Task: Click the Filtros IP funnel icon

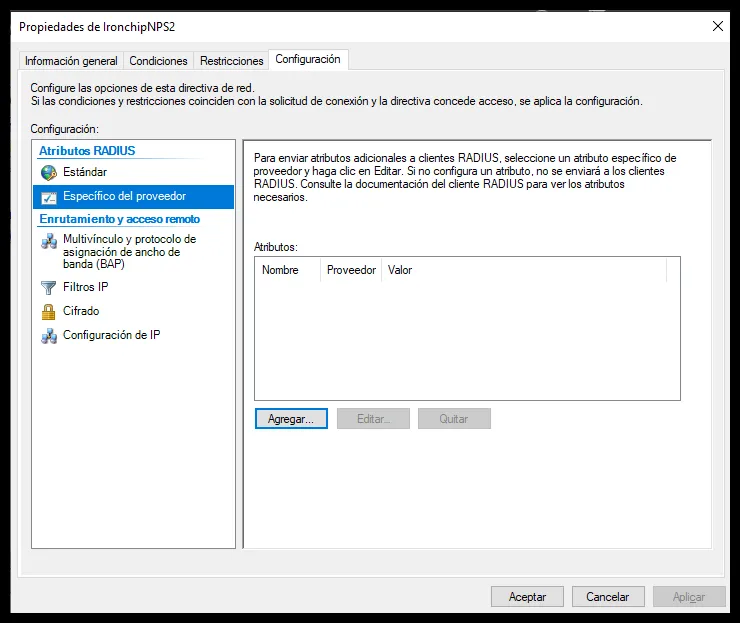Action: [x=49, y=287]
